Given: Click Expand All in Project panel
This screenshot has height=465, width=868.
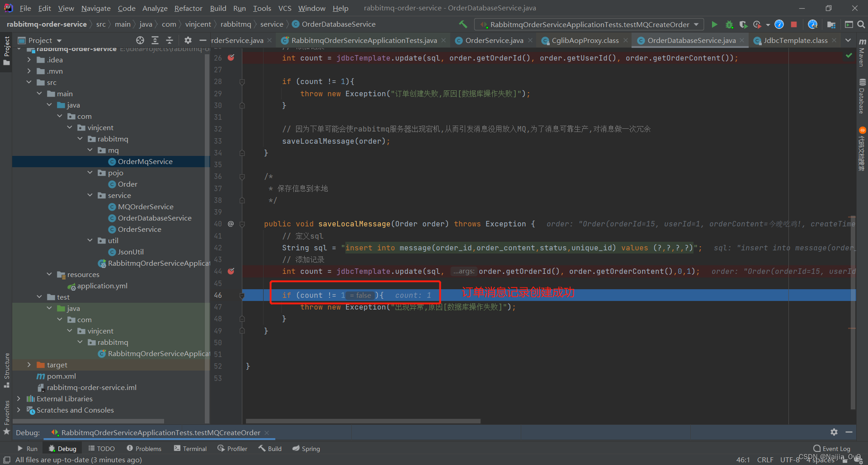Looking at the screenshot, I should point(155,40).
